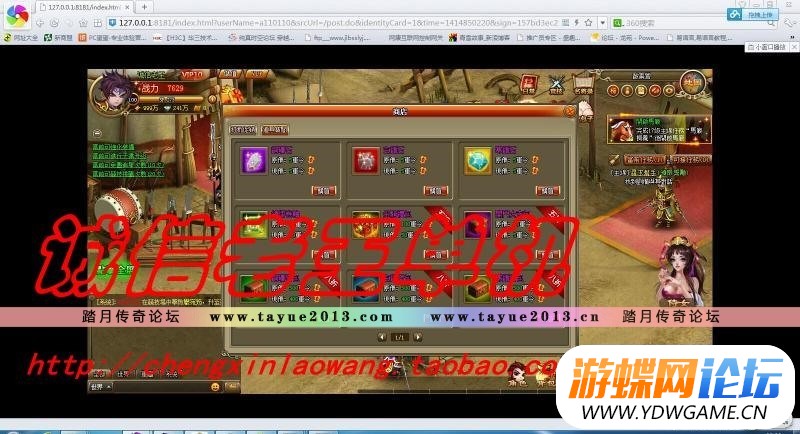Click first green quest link on left
Screen dimensions: 800x434
click(x=113, y=147)
